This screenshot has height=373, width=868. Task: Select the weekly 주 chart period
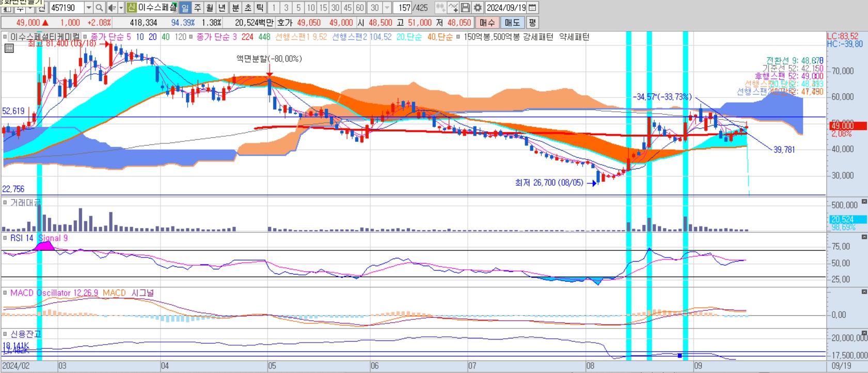point(197,8)
